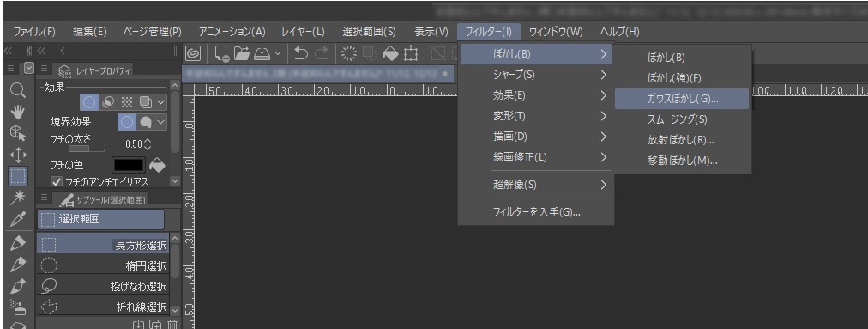
Task: Click the 選択範囲 sub tool group button
Action: 100,219
